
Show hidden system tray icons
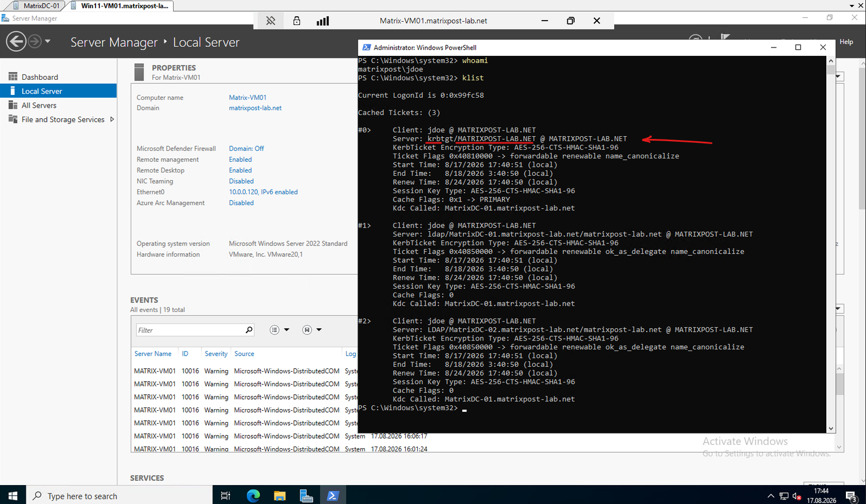(x=771, y=496)
